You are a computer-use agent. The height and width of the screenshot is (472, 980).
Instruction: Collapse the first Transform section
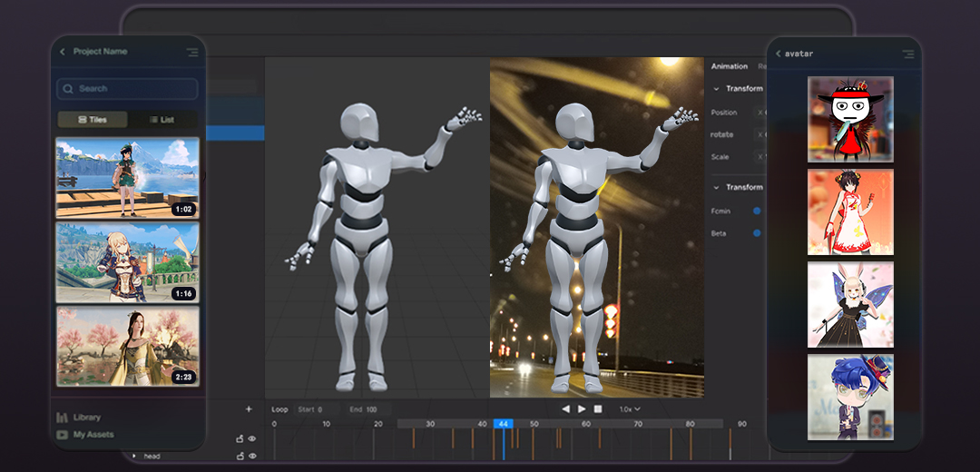point(716,89)
